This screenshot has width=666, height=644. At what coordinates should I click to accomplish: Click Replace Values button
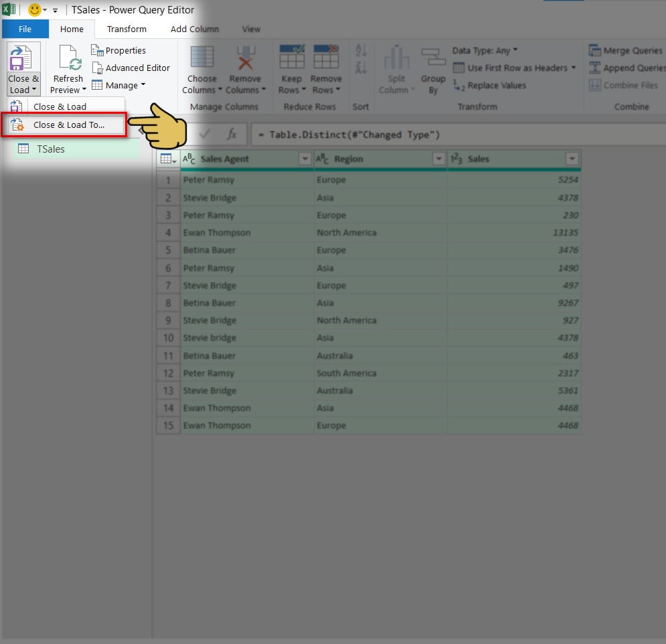(489, 85)
